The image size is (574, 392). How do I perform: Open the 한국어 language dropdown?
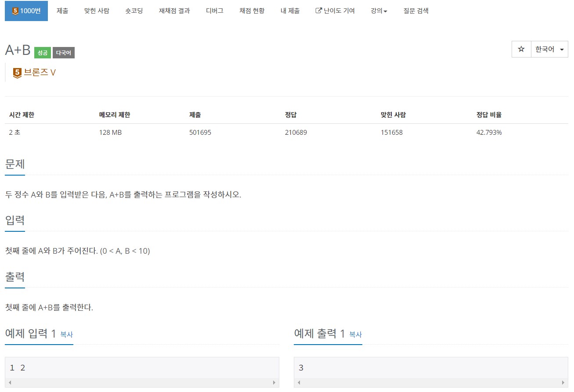[x=549, y=50]
